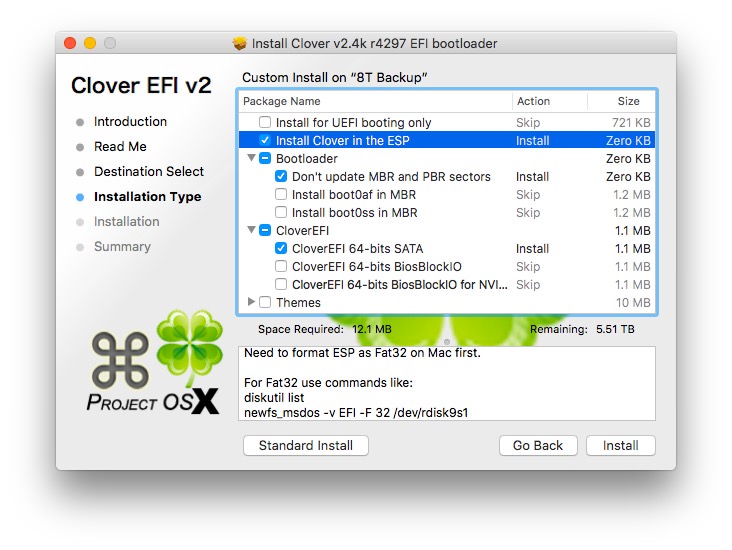
Task: Check the Themes package checkbox
Action: 265,302
